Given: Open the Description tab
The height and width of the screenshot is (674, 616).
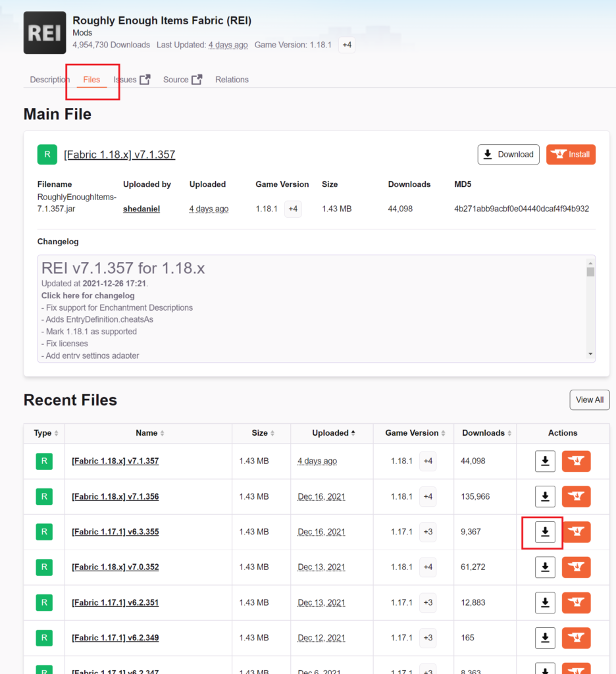Looking at the screenshot, I should [x=49, y=80].
